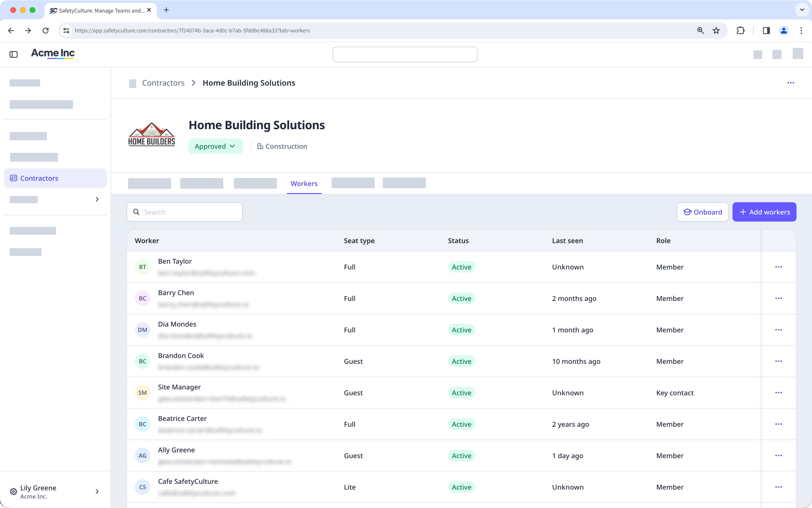
Task: Click the Add workers button
Action: [764, 212]
